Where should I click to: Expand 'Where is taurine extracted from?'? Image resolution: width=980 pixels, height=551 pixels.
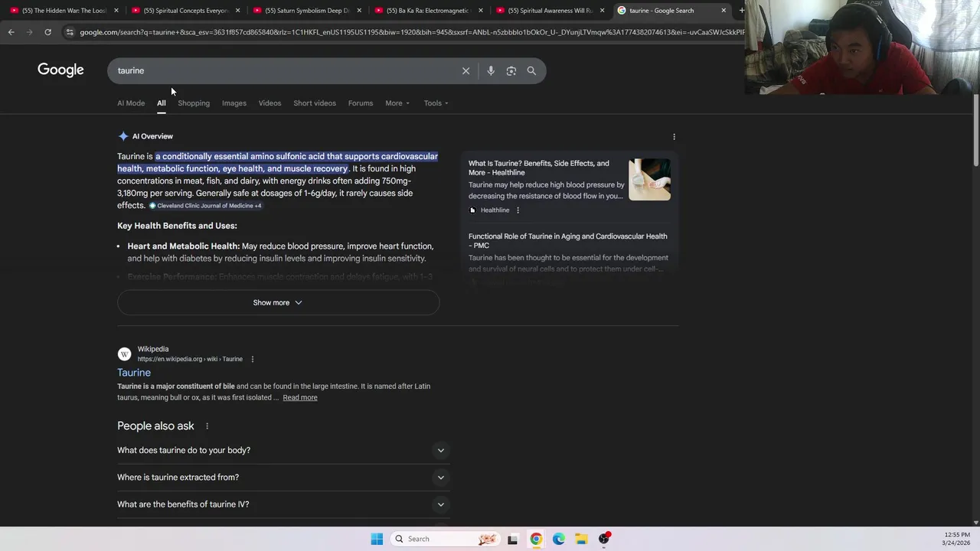coord(283,478)
